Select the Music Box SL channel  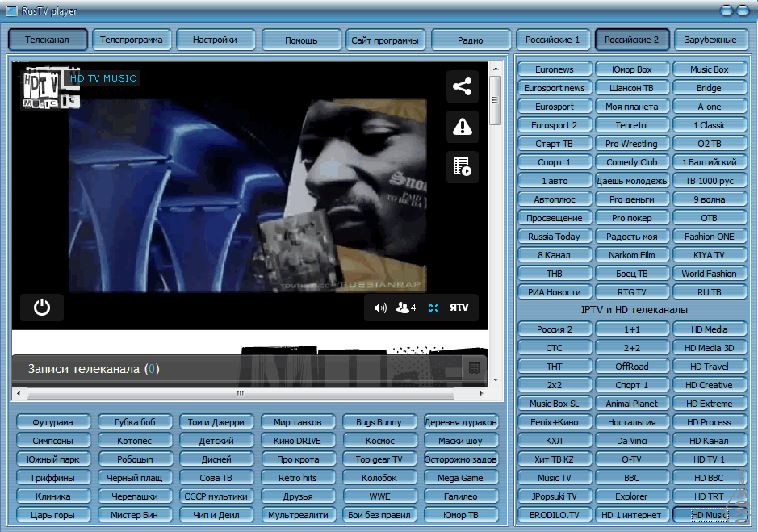coord(555,404)
